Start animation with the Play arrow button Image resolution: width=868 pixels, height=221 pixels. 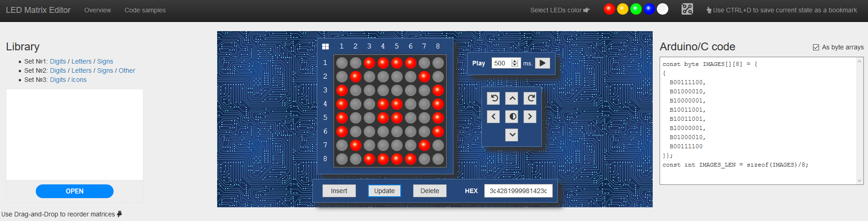[x=542, y=63]
